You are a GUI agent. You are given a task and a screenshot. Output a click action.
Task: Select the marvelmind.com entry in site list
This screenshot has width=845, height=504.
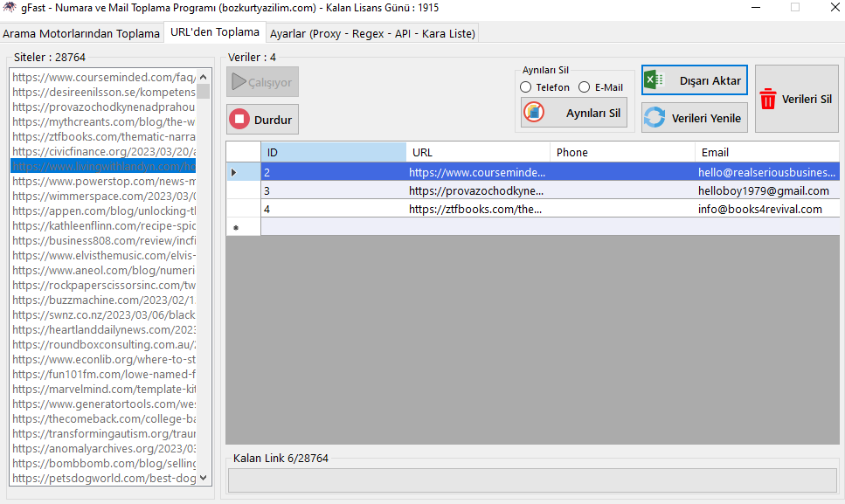(103, 390)
